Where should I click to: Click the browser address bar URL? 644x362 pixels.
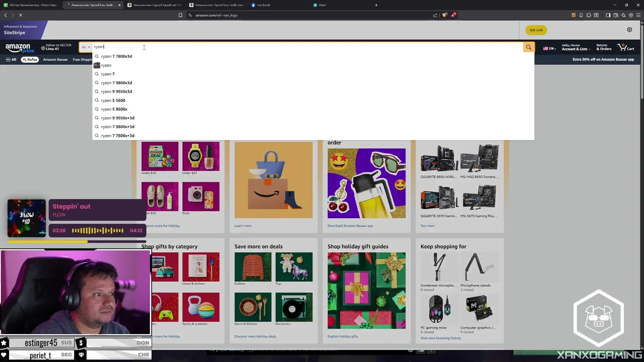pyautogui.click(x=216, y=15)
